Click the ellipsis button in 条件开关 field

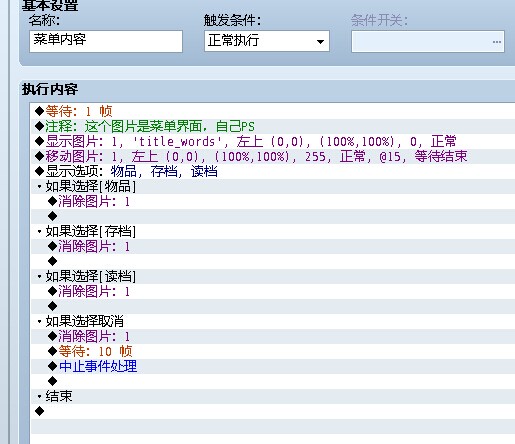tap(497, 42)
